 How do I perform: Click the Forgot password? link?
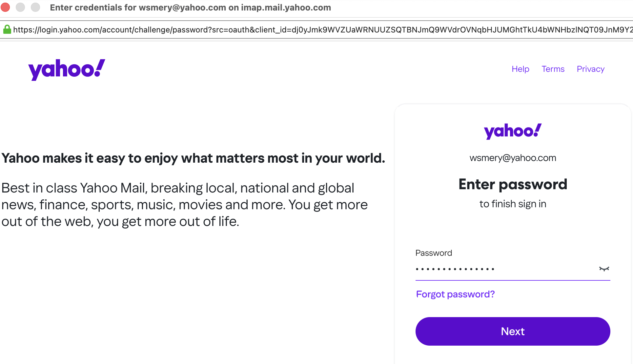tap(455, 294)
